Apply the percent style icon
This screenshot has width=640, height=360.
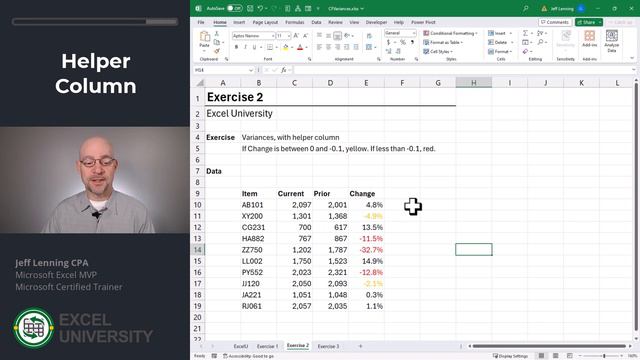click(403, 42)
